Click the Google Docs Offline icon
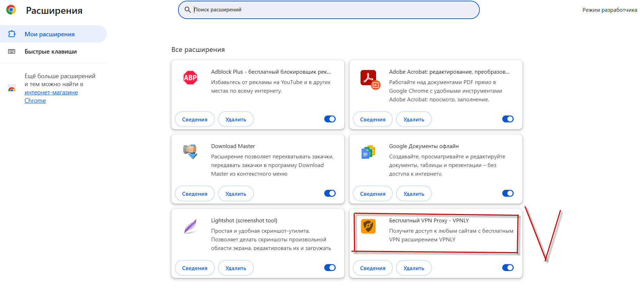 pos(368,152)
